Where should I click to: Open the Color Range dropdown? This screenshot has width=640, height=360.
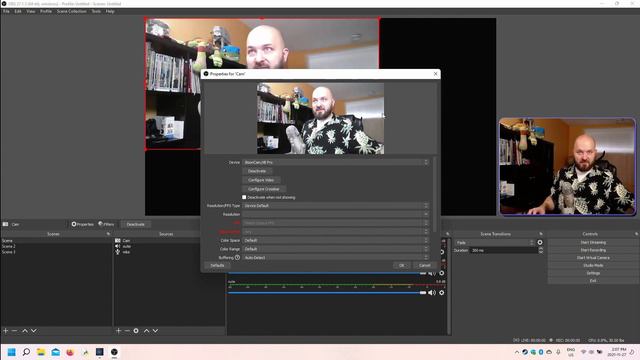[336, 249]
